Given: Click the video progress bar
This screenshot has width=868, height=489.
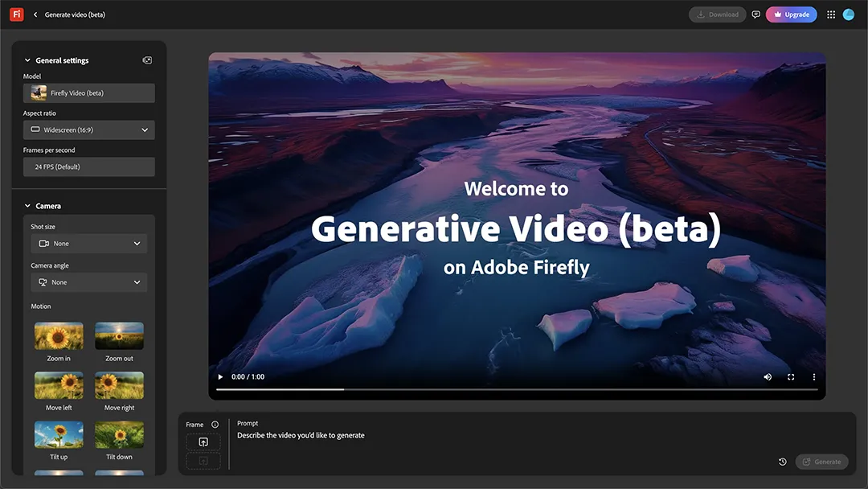Looking at the screenshot, I should tap(517, 390).
